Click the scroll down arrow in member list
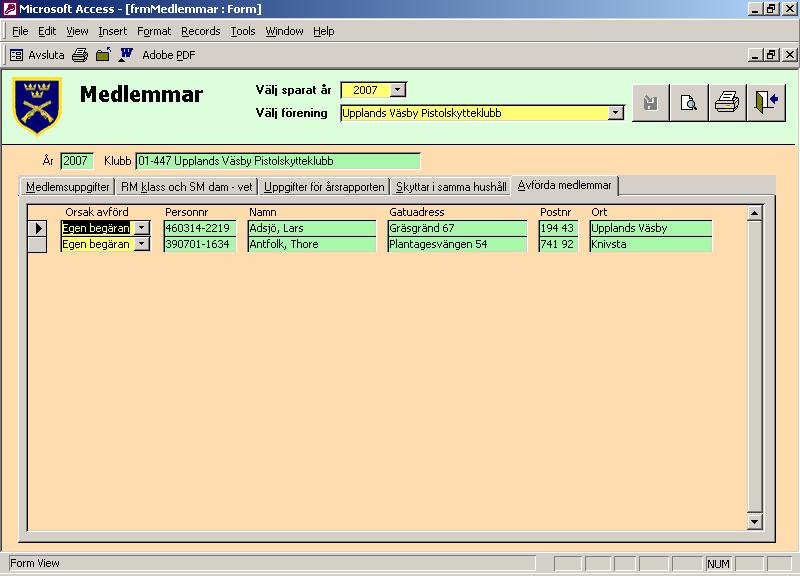The width and height of the screenshot is (800, 576). pyautogui.click(x=755, y=521)
